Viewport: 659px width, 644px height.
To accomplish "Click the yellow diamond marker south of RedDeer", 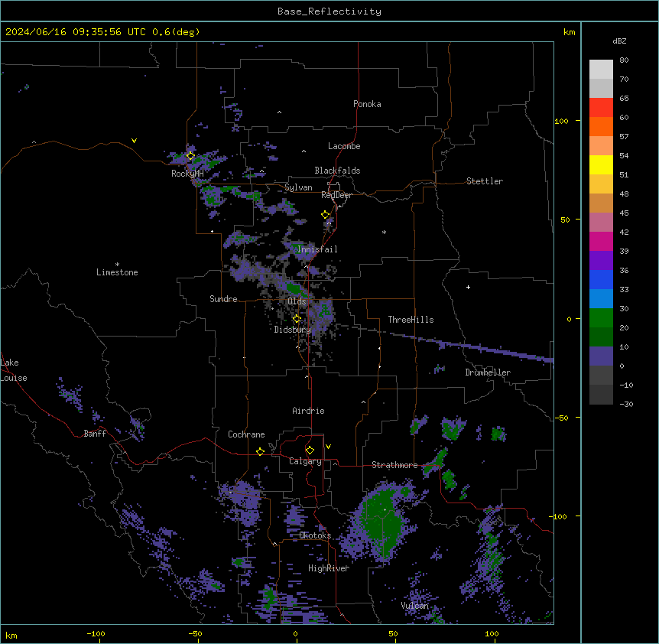I will (x=326, y=215).
